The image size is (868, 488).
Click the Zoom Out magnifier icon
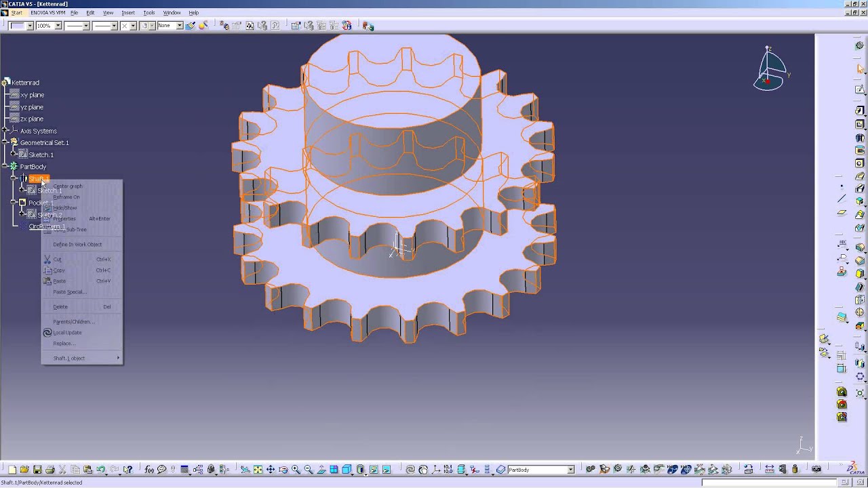[309, 469]
